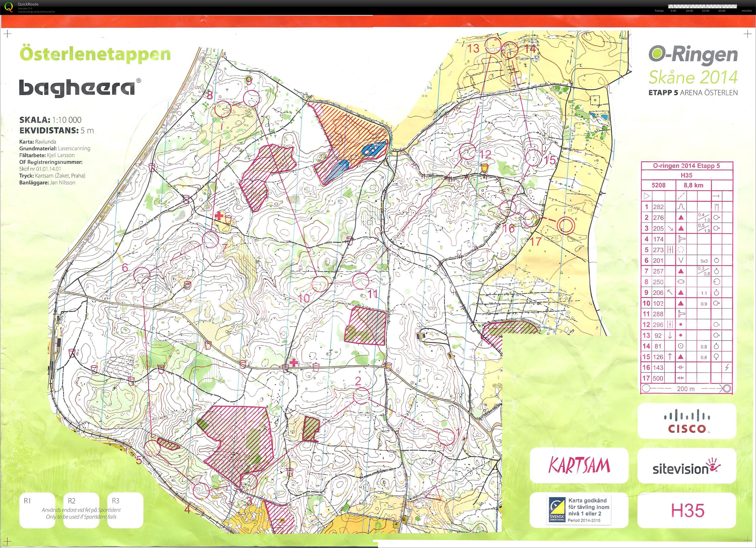The width and height of the screenshot is (756, 548).
Task: Click the '5208' cell in control table
Action: (659, 185)
